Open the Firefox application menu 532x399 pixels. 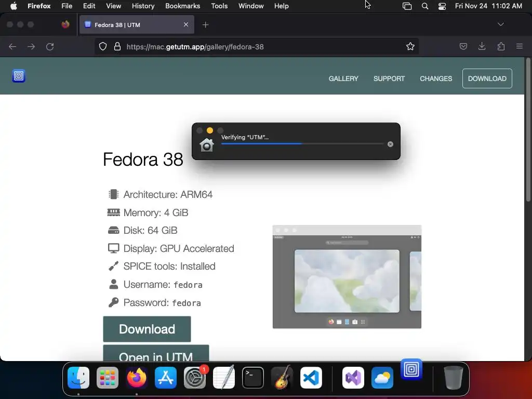pos(39,6)
